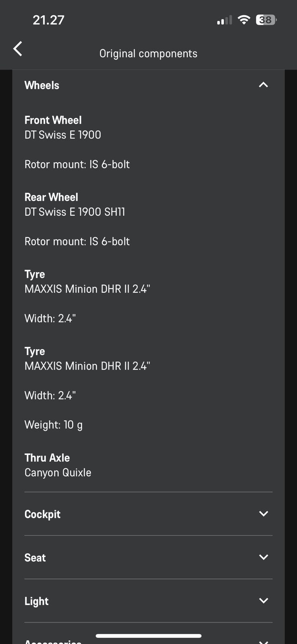The image size is (297, 644).
Task: Tap the Original components page title
Action: 148,54
